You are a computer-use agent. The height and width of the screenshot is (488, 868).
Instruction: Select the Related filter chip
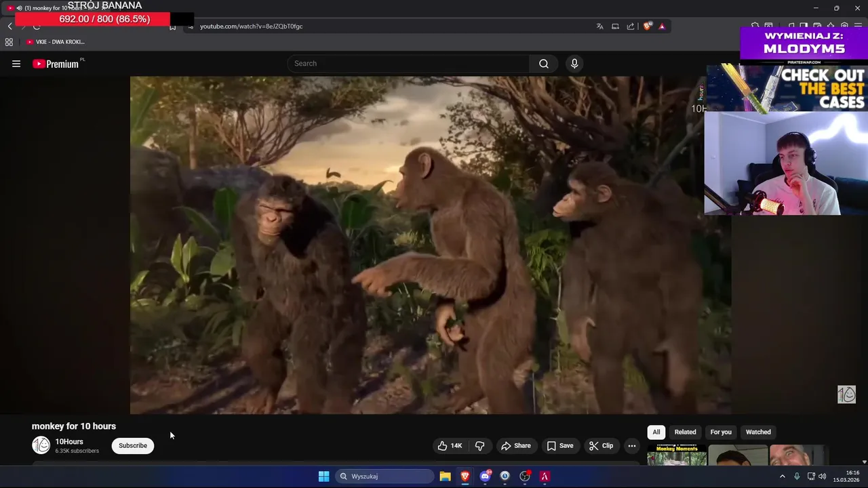685,432
